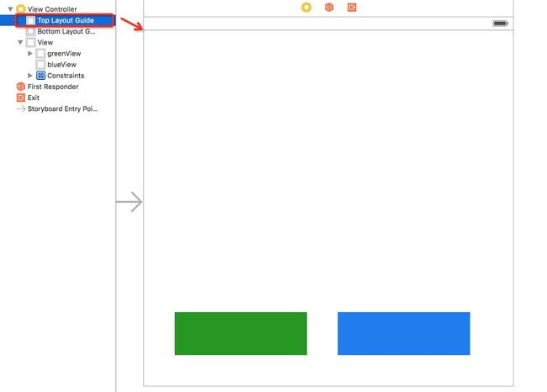Click the Storyboard Entry Point arrow icon in outline
Screen dimensions: 547x392
point(21,109)
